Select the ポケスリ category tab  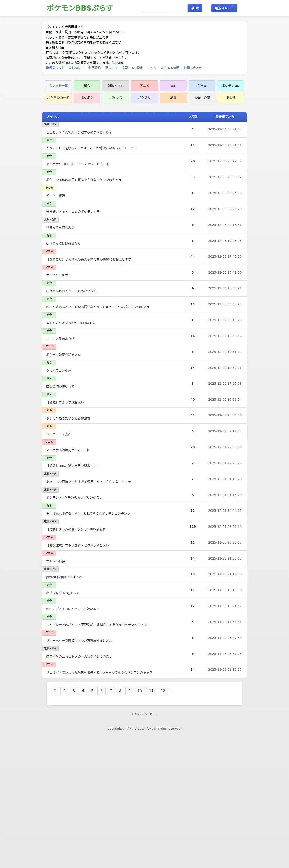click(x=144, y=98)
